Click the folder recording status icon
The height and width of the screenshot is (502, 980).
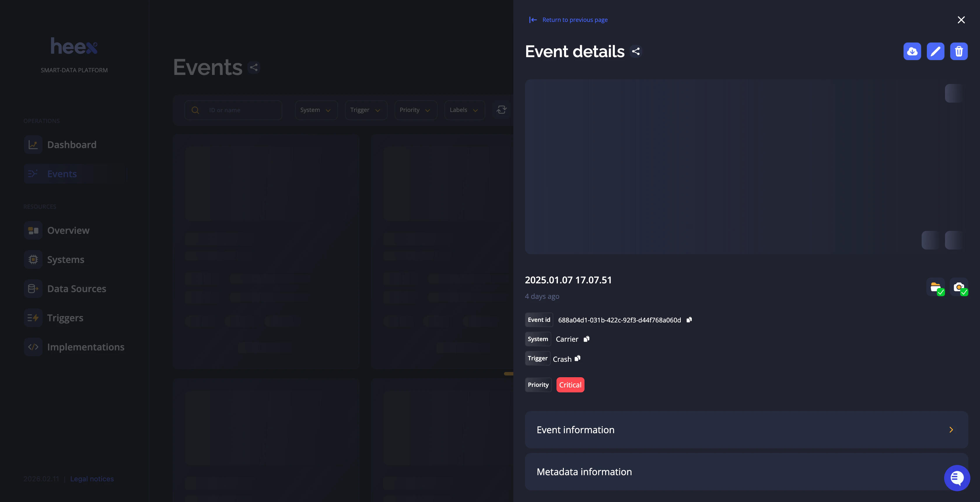point(935,287)
